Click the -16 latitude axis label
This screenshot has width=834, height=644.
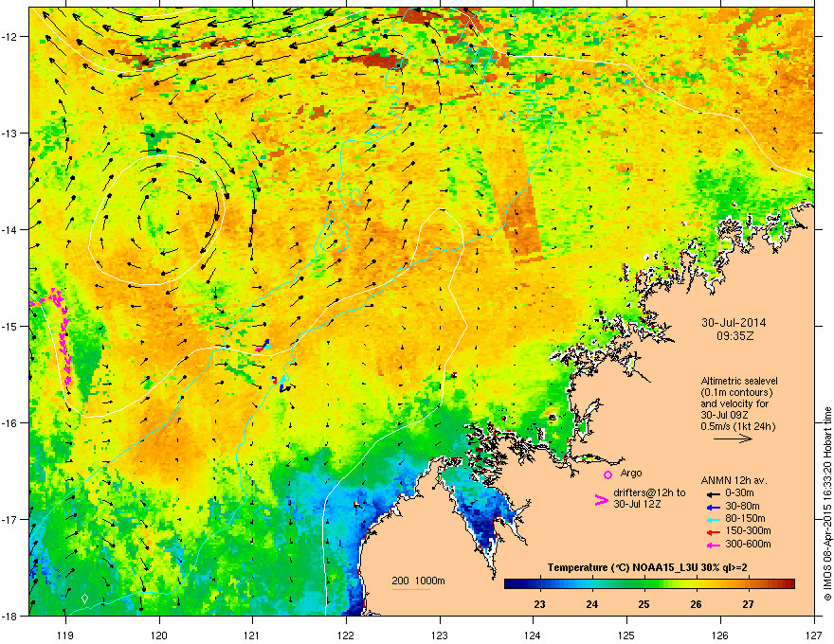[x=9, y=423]
